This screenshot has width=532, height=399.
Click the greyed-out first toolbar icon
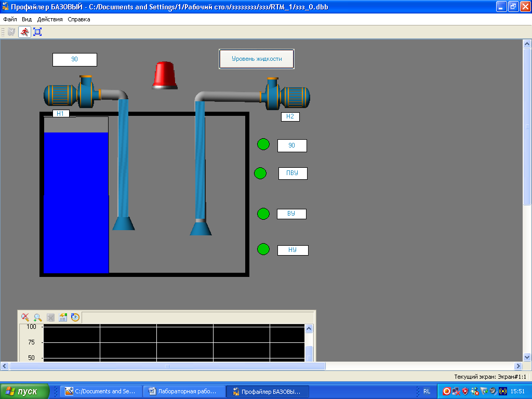coord(11,32)
